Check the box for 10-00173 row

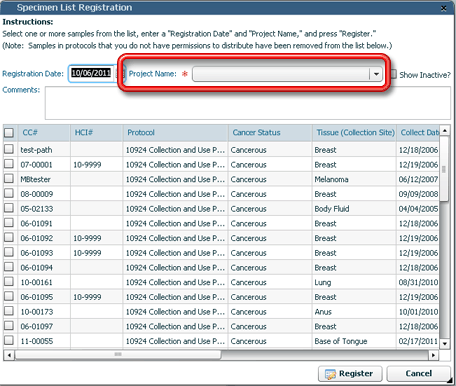click(x=9, y=311)
